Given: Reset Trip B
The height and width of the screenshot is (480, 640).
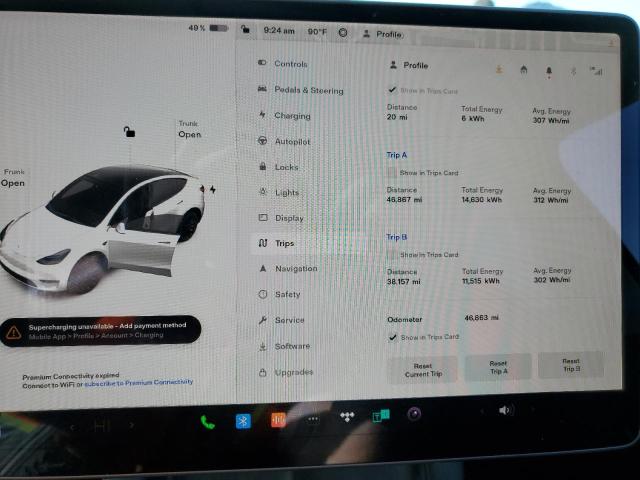Looking at the screenshot, I should coord(571,365).
